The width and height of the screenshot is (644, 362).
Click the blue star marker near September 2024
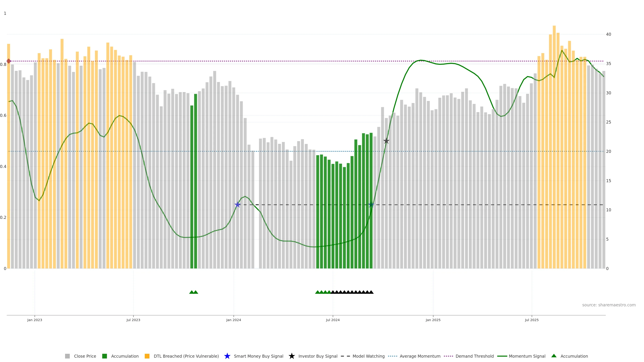pyautogui.click(x=371, y=205)
